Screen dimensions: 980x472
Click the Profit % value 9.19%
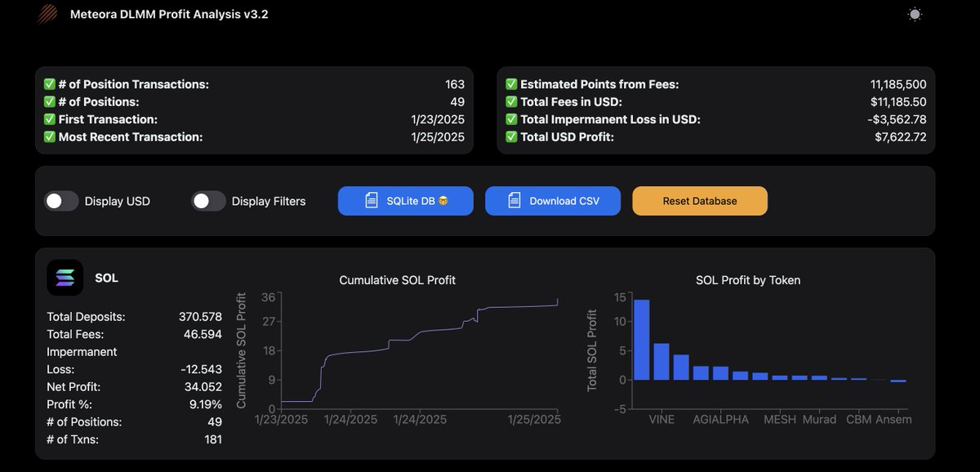pyautogui.click(x=204, y=404)
